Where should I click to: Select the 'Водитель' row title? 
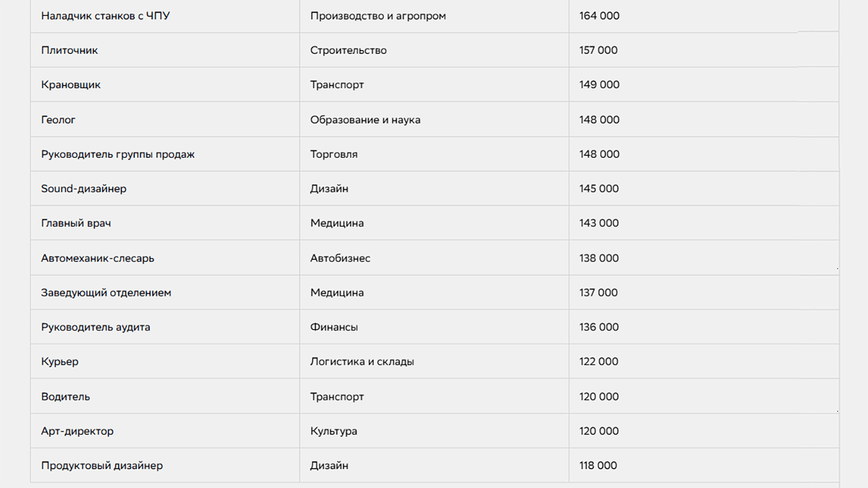point(65,397)
